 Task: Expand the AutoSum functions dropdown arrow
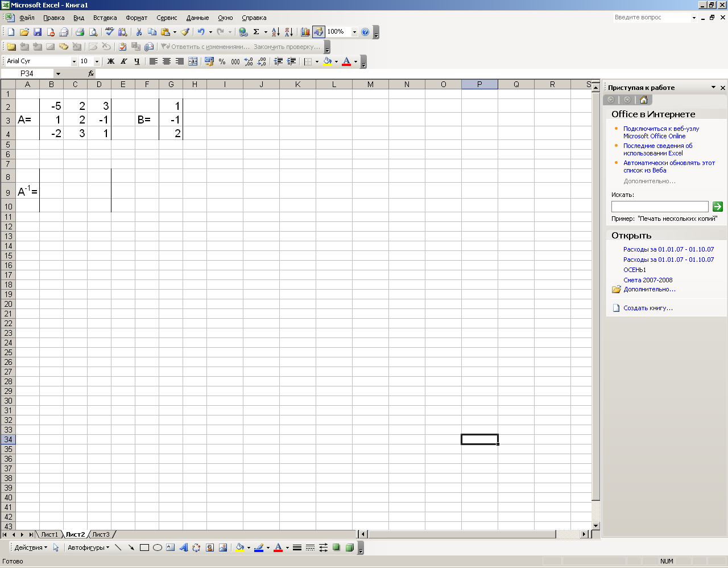(x=266, y=32)
